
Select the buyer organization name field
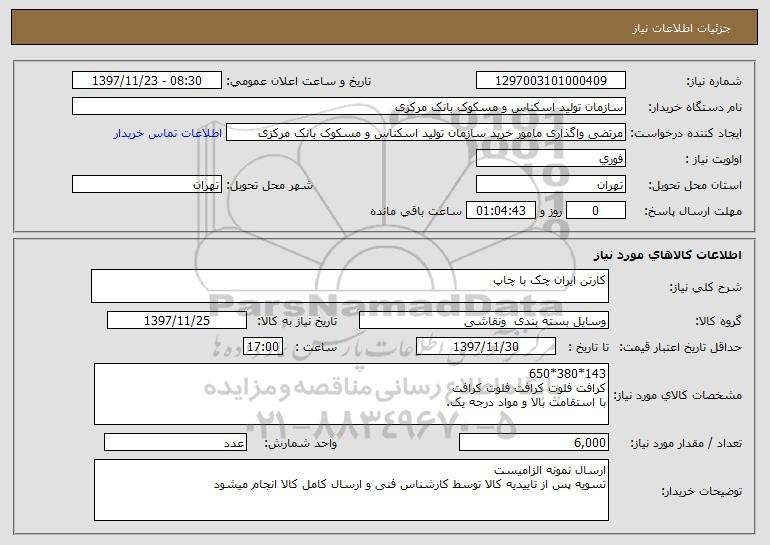(x=349, y=106)
